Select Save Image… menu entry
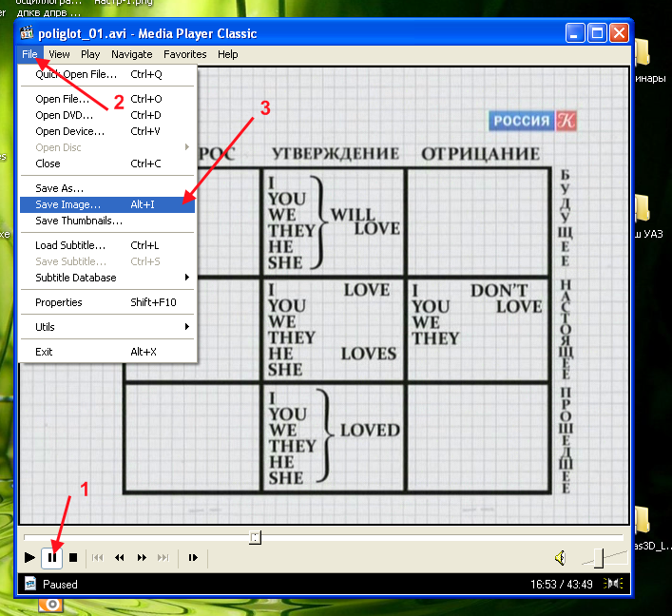This screenshot has width=672, height=616. [107, 204]
